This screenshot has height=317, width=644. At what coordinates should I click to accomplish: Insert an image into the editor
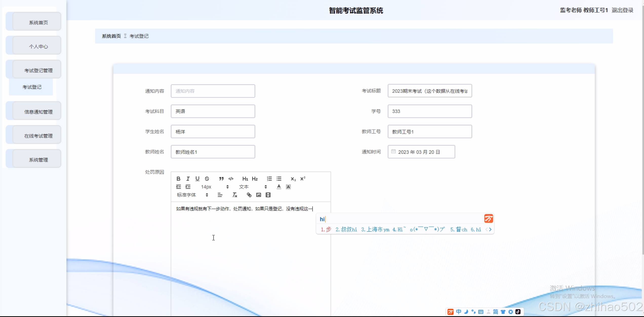(258, 195)
